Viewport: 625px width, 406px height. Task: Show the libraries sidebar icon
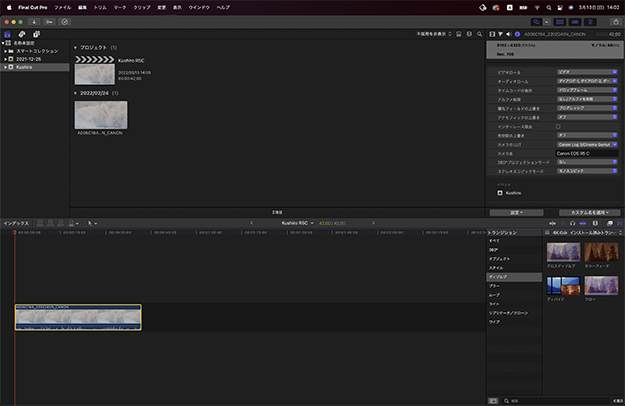coord(9,33)
